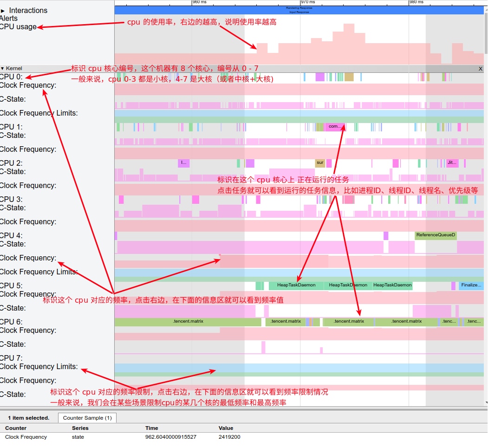This screenshot has width=488, height=448.
Task: Open the Counter Sample (1) tab
Action: [x=87, y=418]
